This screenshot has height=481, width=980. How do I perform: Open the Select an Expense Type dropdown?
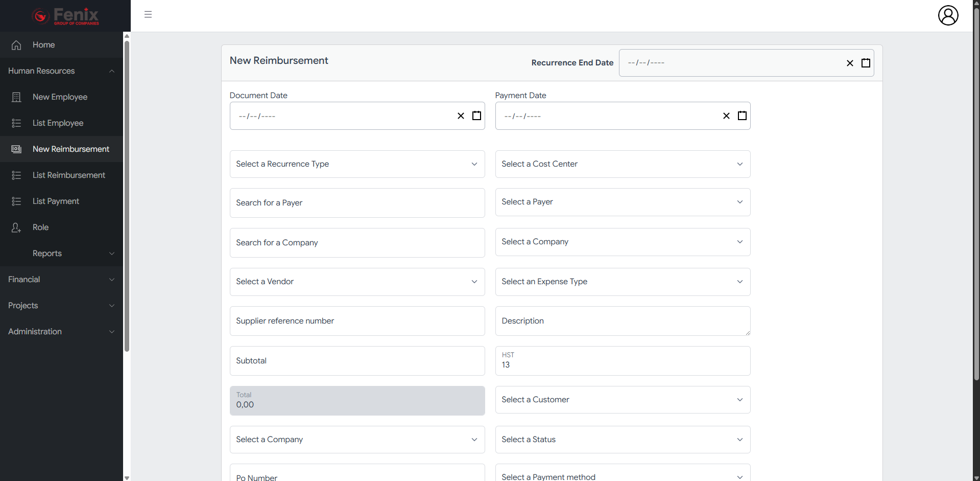pyautogui.click(x=623, y=282)
